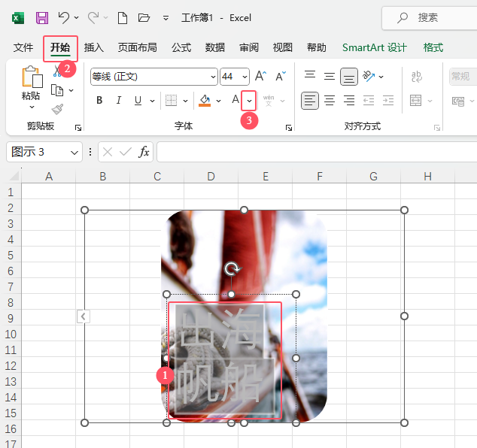Increase font size with the larger A
The image size is (477, 448).
[x=260, y=76]
